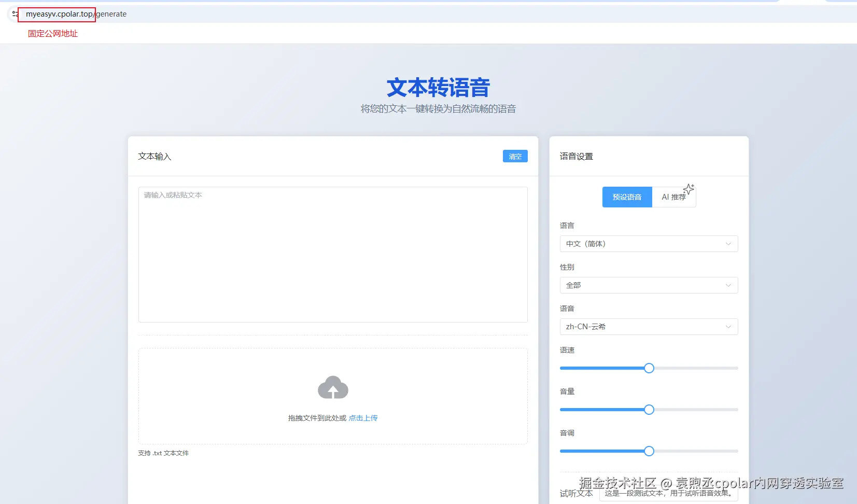Click the subtitle 将您的文本一键转换为自然流畅的语音
The height and width of the screenshot is (504, 857).
[x=438, y=109]
